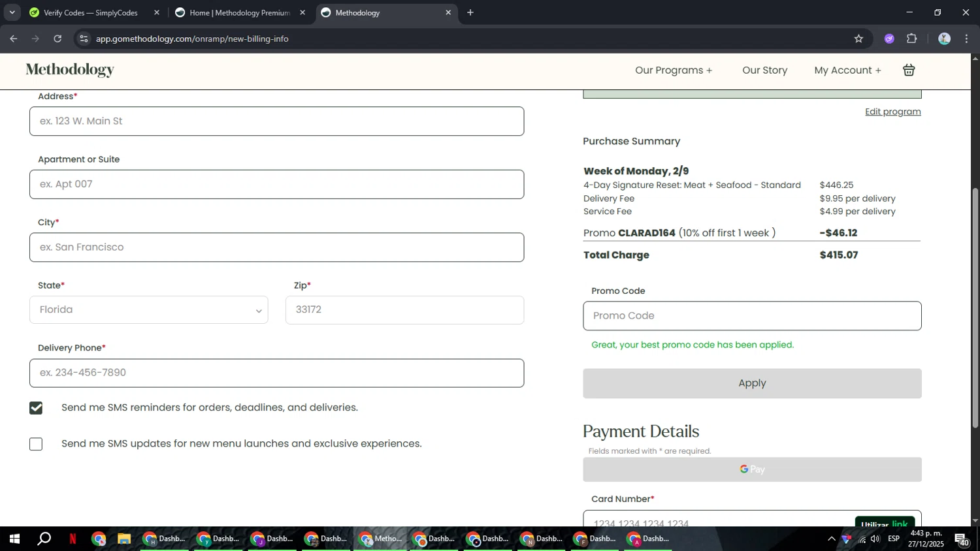Focus the Address input field
The width and height of the screenshot is (980, 551).
276,121
